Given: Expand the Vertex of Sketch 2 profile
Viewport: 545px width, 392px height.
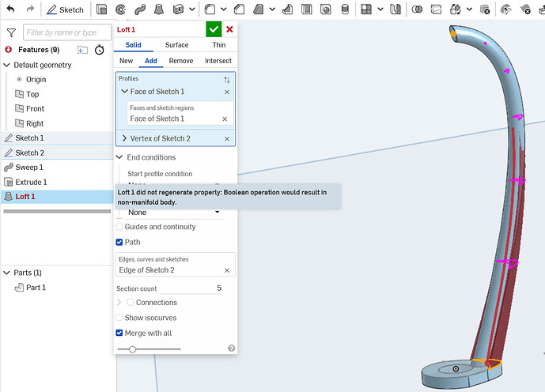Looking at the screenshot, I should click(x=124, y=138).
